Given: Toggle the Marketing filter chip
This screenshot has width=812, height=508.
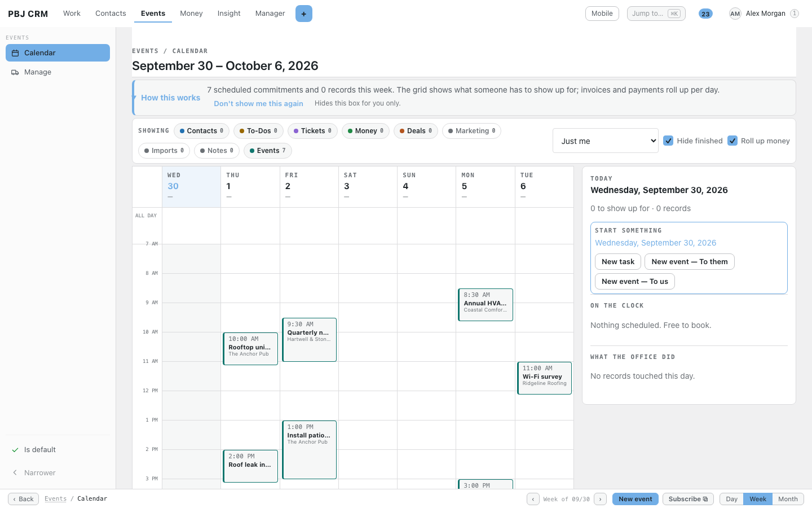Looking at the screenshot, I should pos(471,131).
